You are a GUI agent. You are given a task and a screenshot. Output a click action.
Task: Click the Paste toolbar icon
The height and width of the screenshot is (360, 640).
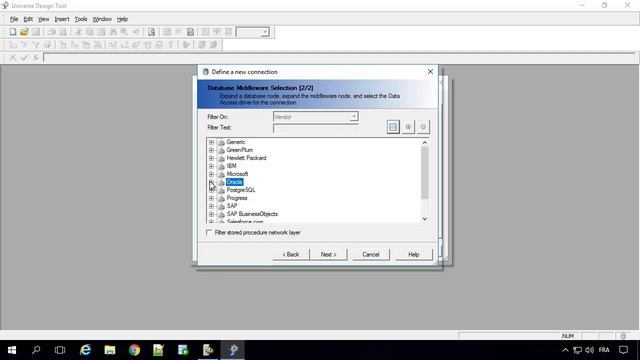click(x=101, y=32)
